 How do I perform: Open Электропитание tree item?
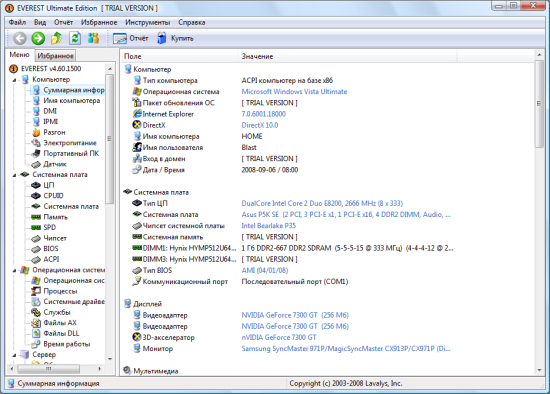(64, 143)
